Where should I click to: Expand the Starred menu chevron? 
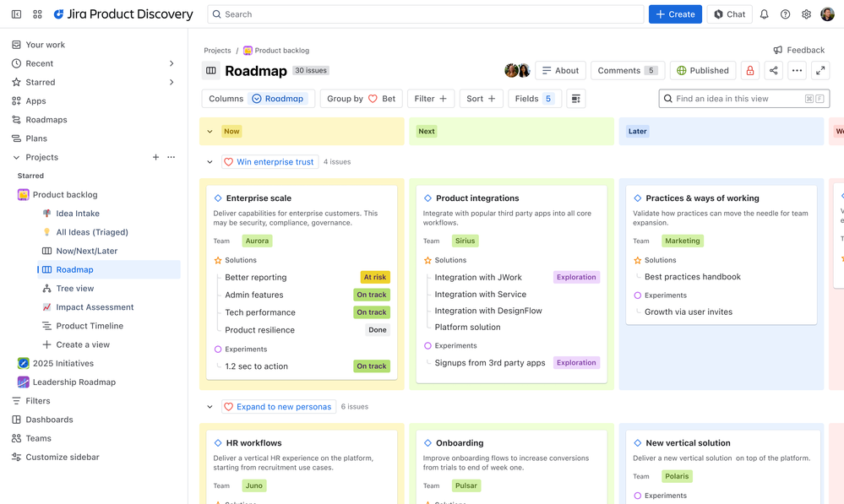pyautogui.click(x=172, y=82)
